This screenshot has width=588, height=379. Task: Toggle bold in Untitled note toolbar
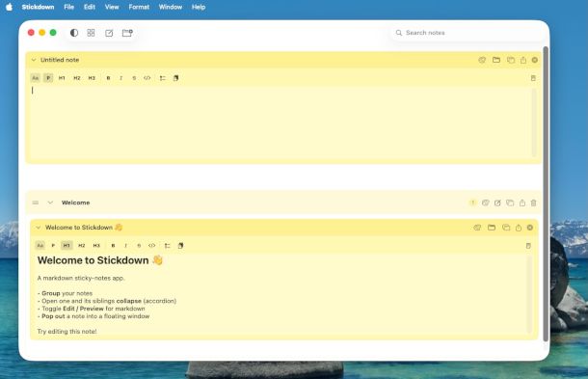(x=108, y=78)
